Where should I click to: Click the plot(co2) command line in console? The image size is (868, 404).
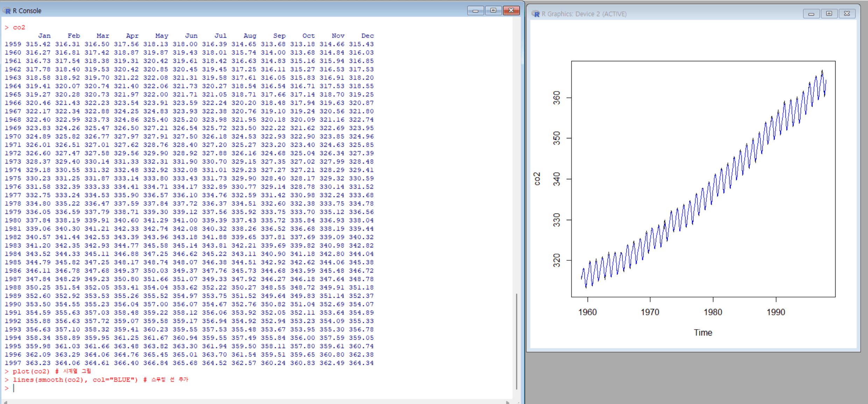[31, 371]
